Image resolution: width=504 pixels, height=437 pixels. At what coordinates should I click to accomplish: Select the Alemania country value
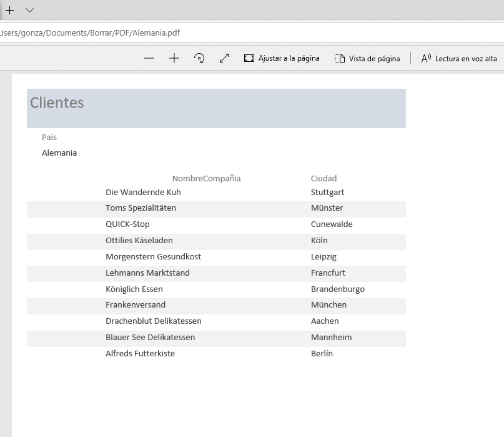point(59,153)
